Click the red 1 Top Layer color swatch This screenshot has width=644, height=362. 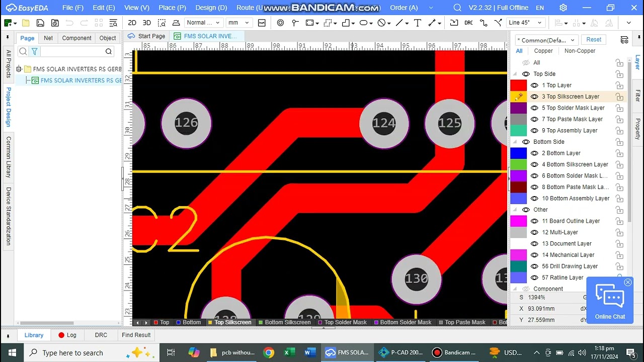tap(518, 85)
